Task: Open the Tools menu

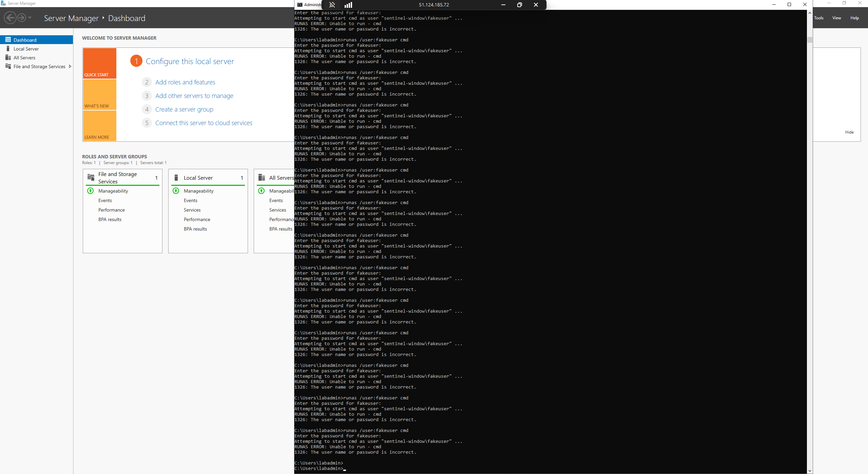Action: [x=818, y=18]
